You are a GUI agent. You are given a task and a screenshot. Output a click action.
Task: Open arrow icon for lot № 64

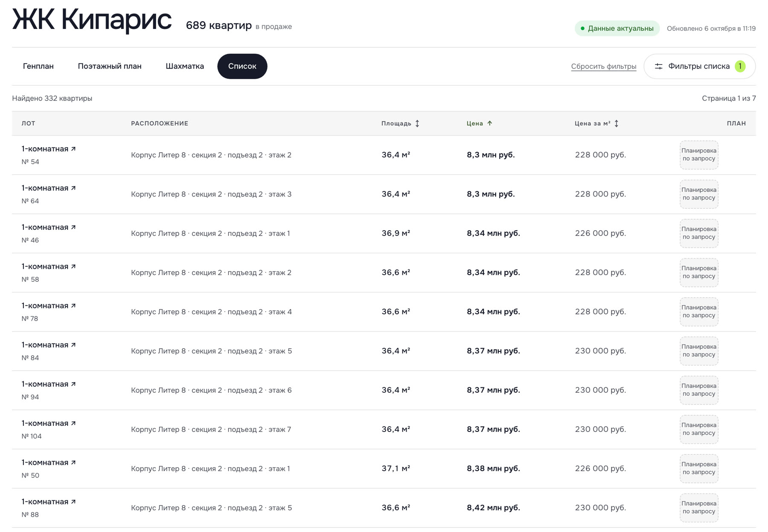pyautogui.click(x=73, y=188)
